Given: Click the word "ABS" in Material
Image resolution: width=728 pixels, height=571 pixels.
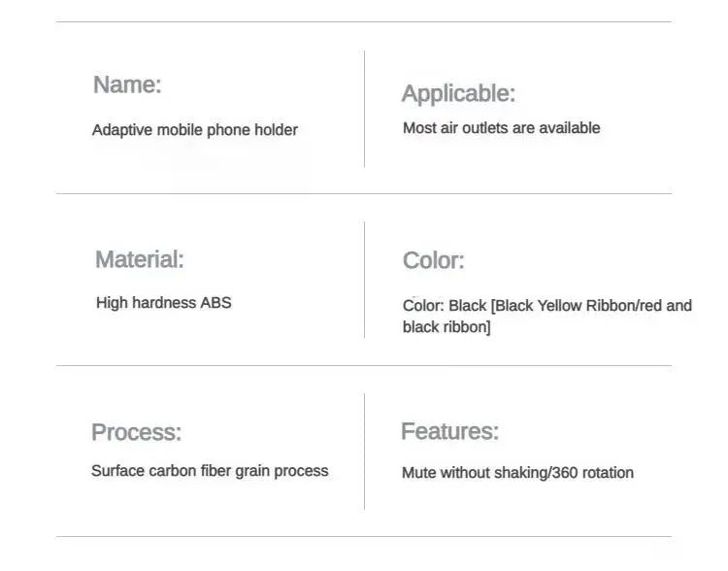Looking at the screenshot, I should point(215,303).
